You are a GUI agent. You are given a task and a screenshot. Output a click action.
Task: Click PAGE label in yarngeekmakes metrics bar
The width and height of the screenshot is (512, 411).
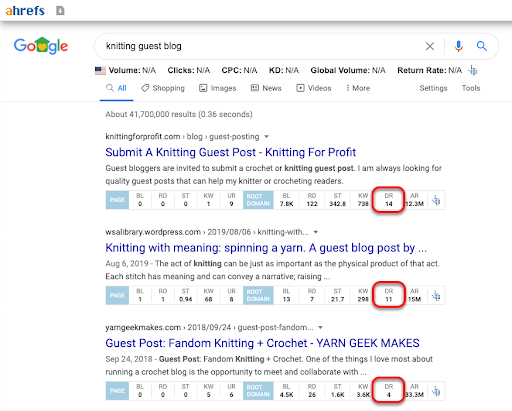tap(117, 391)
